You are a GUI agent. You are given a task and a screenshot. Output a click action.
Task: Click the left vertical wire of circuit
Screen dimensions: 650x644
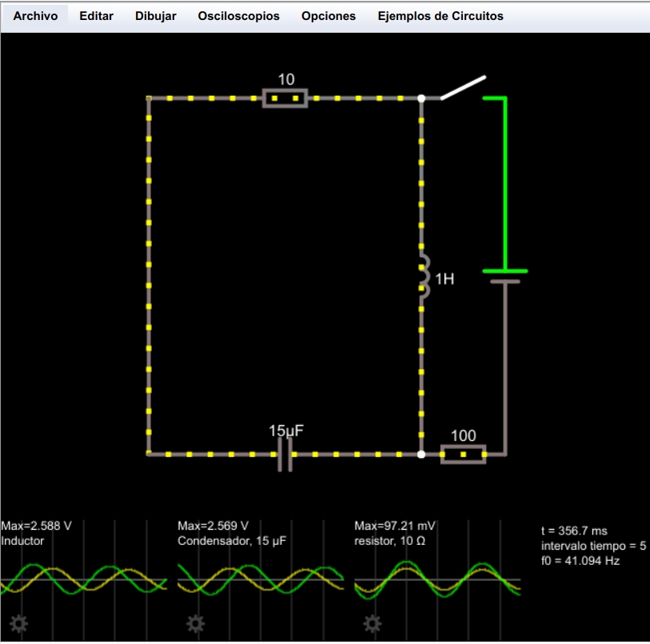[x=149, y=276]
